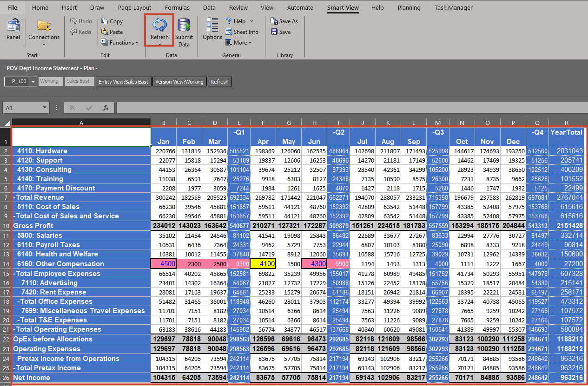This screenshot has height=386, width=588.
Task: Click the Connections folder icon
Action: [44, 26]
